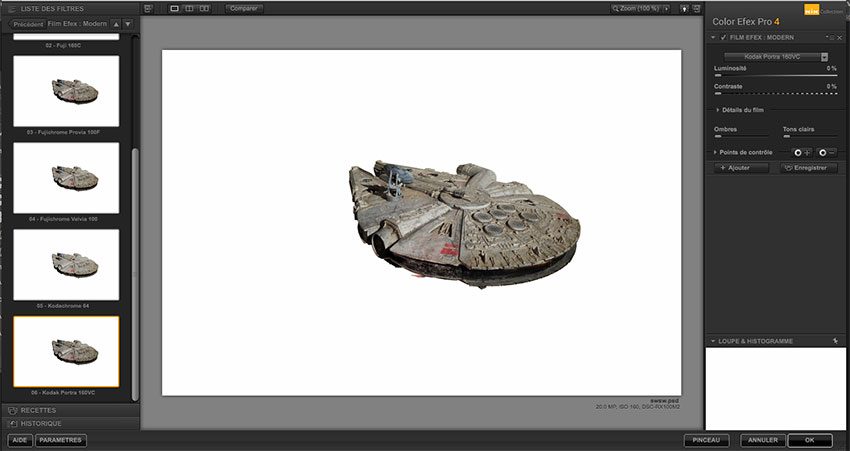Adjust the Ombres slider

click(x=741, y=136)
